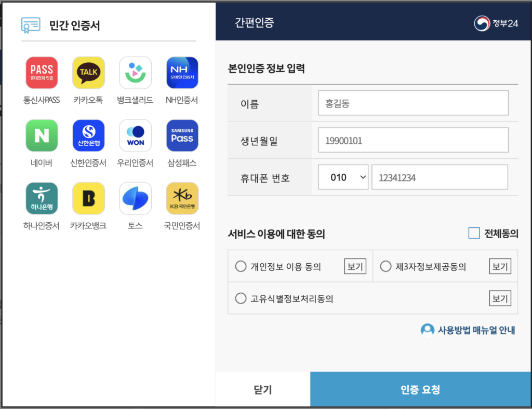Open the 사용방법 매뉴얼 안내 link
Image resolution: width=532 pixels, height=409 pixels.
click(469, 330)
